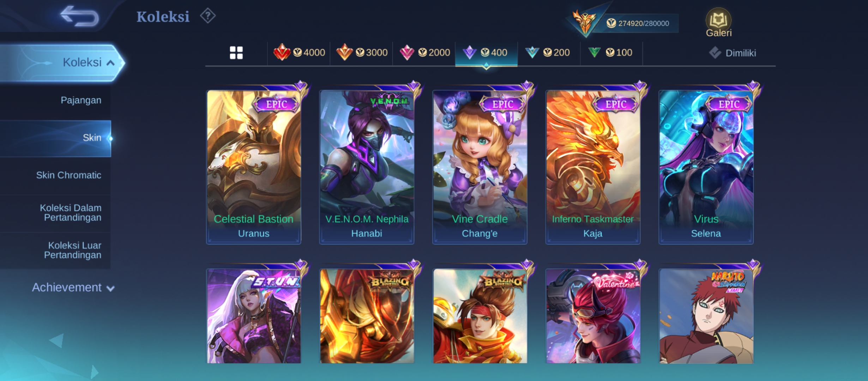868x381 pixels.
Task: Go back using the return arrow icon
Action: [79, 16]
